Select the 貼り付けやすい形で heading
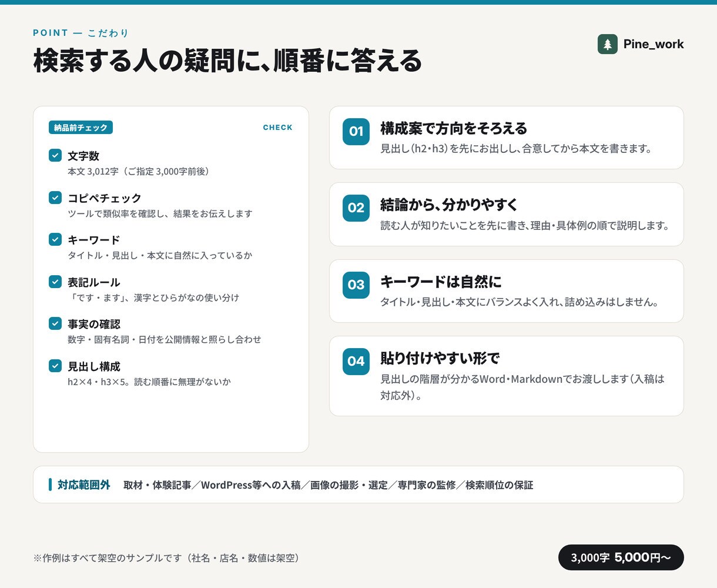This screenshot has width=717, height=588. (x=440, y=358)
